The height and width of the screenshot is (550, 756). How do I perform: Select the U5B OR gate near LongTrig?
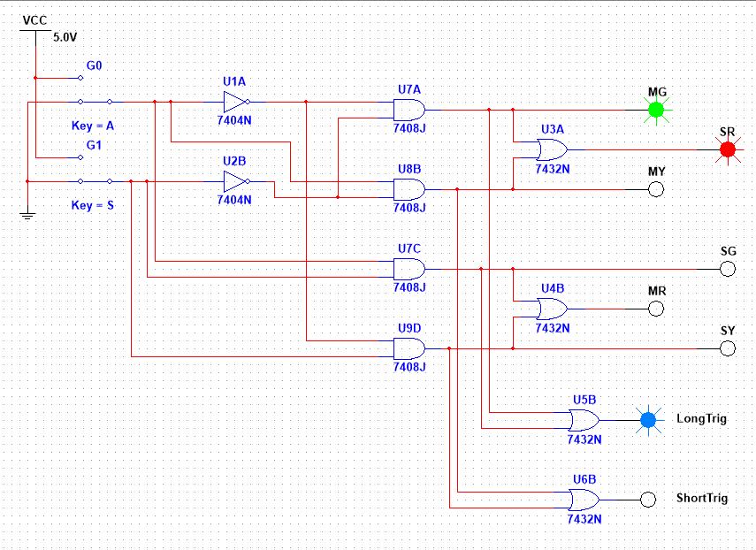583,418
